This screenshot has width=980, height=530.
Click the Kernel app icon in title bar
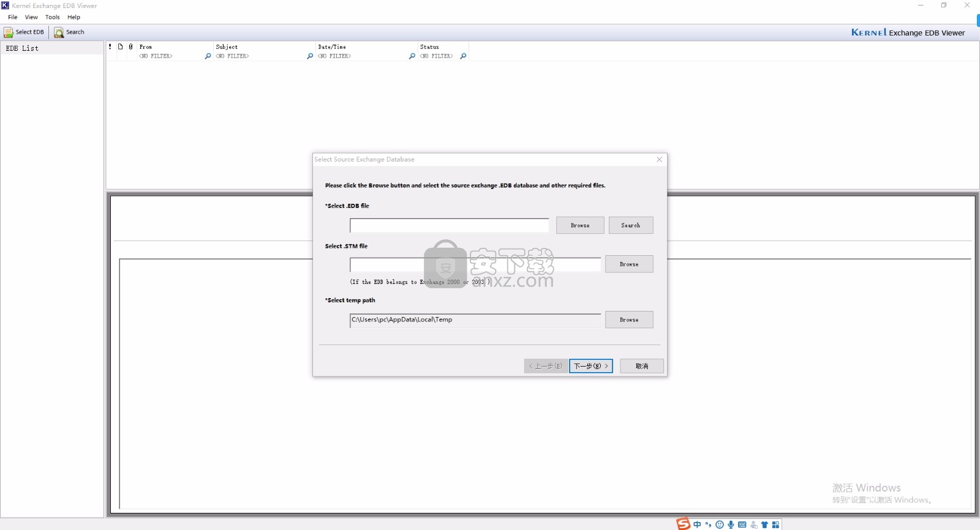click(5, 6)
